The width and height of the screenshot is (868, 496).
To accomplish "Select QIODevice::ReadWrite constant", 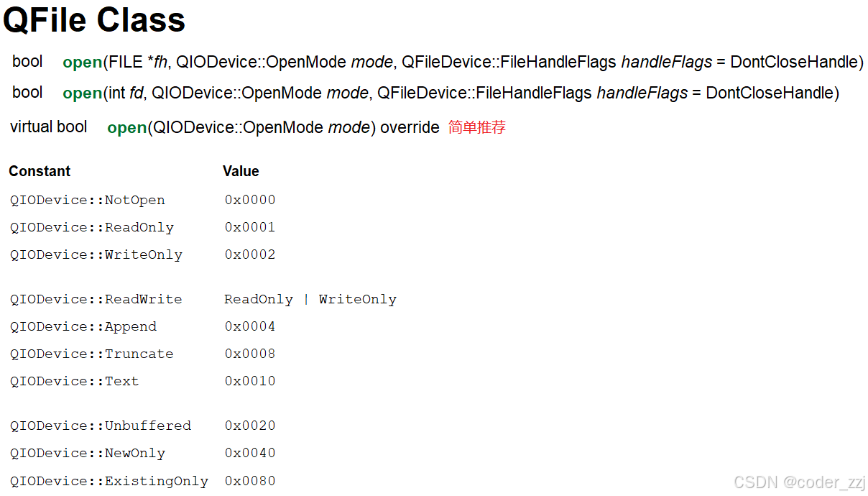I will tap(96, 299).
